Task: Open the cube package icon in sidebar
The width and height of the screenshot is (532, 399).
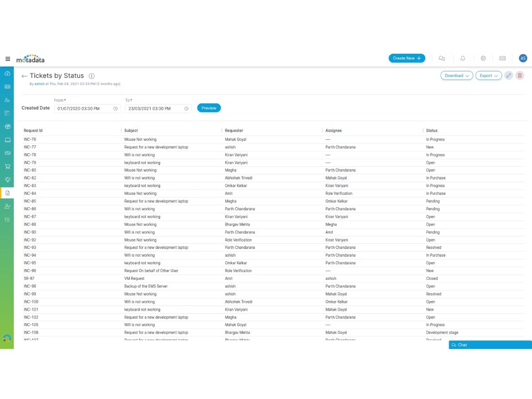Action: 7,126
